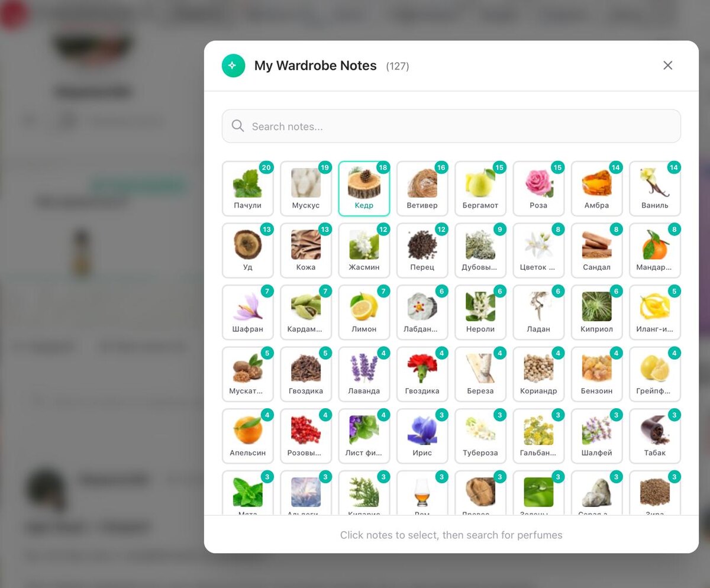
Task: Select the Пачули note tile
Action: (x=247, y=189)
